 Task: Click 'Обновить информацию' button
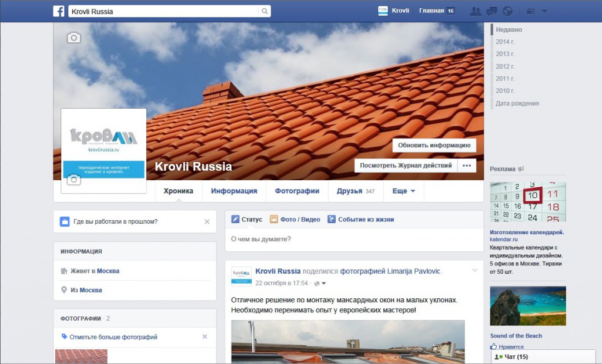pyautogui.click(x=434, y=145)
